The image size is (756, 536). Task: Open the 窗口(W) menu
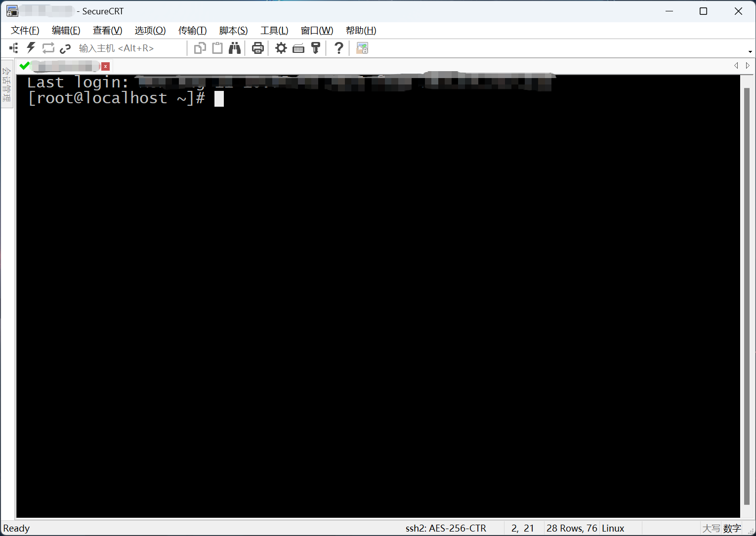coord(317,31)
